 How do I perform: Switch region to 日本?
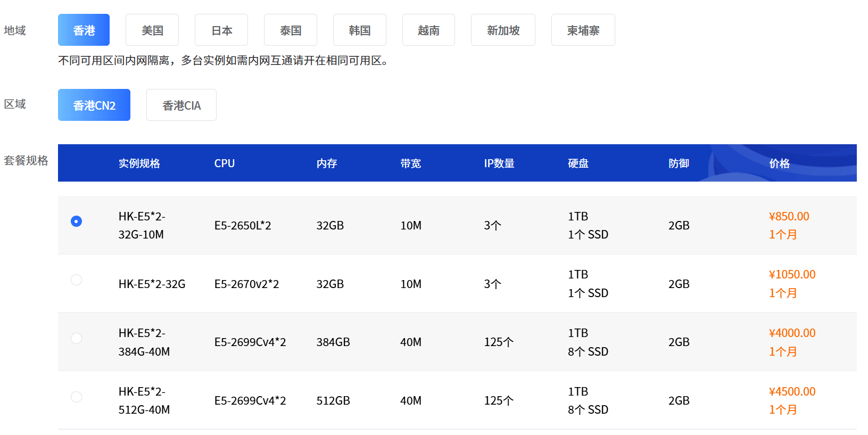[x=221, y=30]
